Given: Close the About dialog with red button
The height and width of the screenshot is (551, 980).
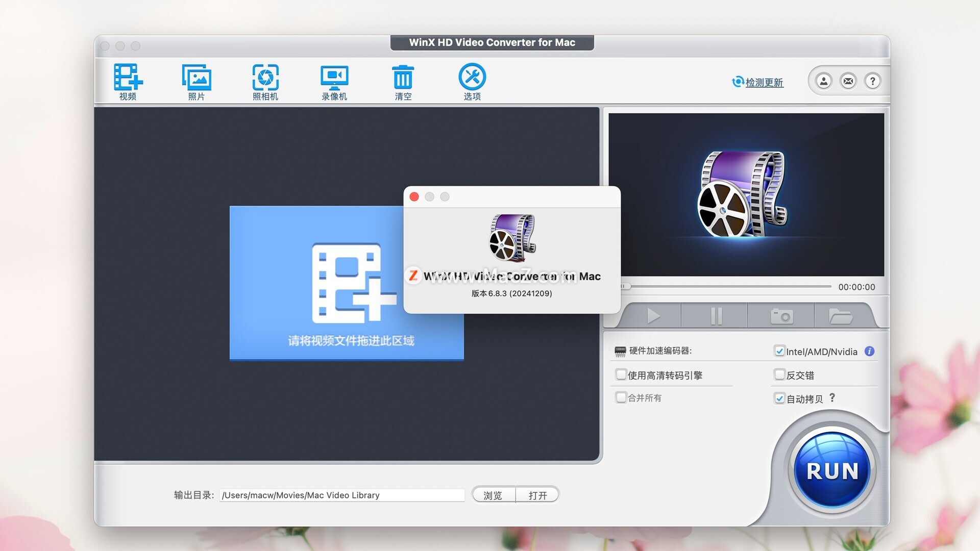Looking at the screenshot, I should coord(414,197).
